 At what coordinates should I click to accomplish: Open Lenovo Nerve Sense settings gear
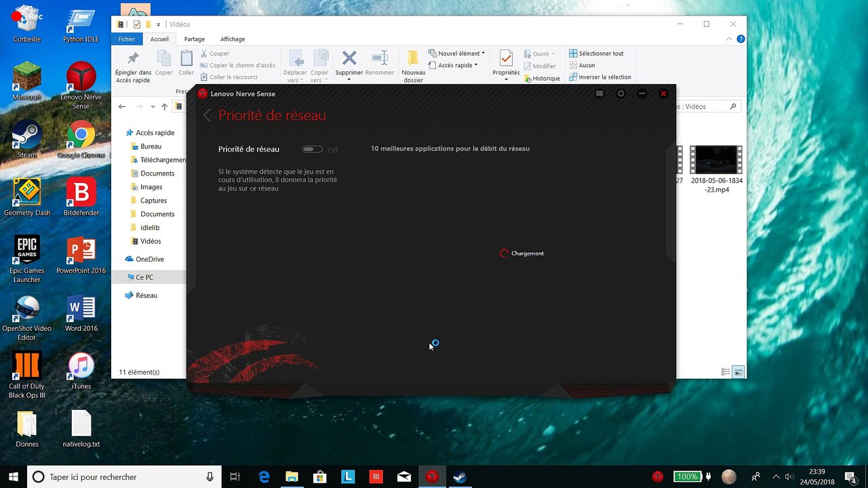[620, 94]
